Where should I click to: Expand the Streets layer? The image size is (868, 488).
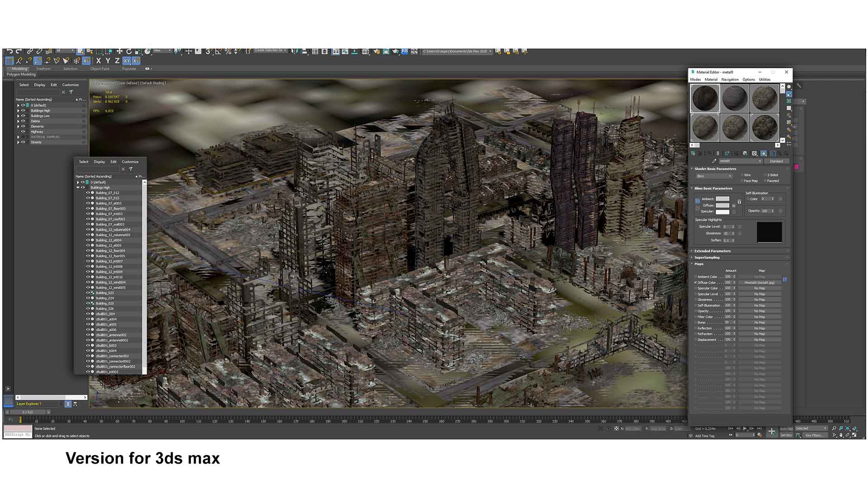[19, 142]
